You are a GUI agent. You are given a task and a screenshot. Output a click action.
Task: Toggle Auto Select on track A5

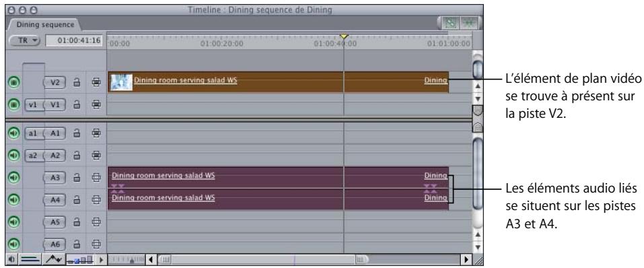96,222
